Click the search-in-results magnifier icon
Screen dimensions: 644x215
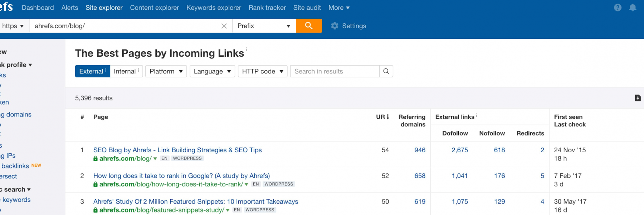coord(386,71)
